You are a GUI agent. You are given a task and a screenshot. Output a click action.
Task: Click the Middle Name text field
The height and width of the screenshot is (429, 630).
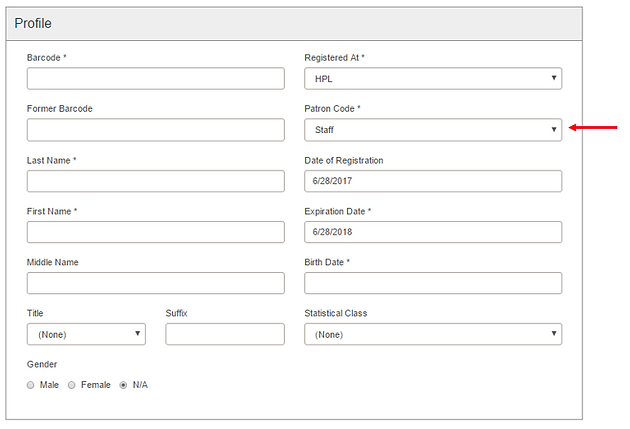tap(155, 283)
